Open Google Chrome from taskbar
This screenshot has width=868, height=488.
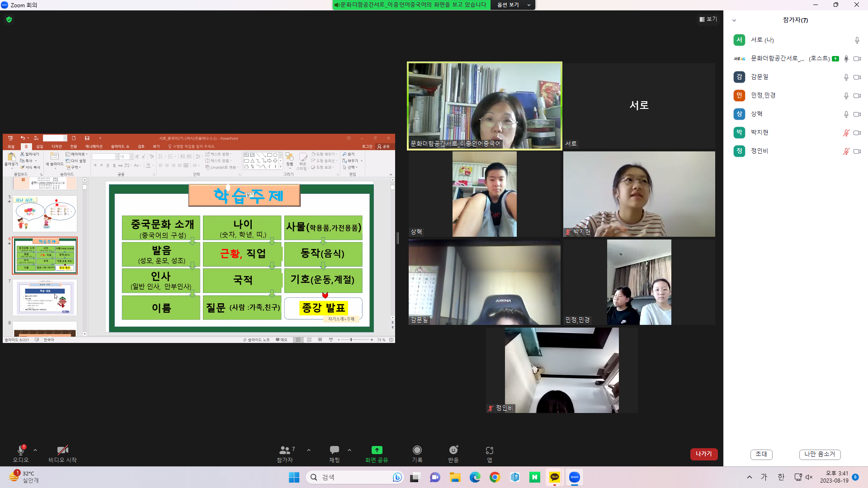[495, 477]
